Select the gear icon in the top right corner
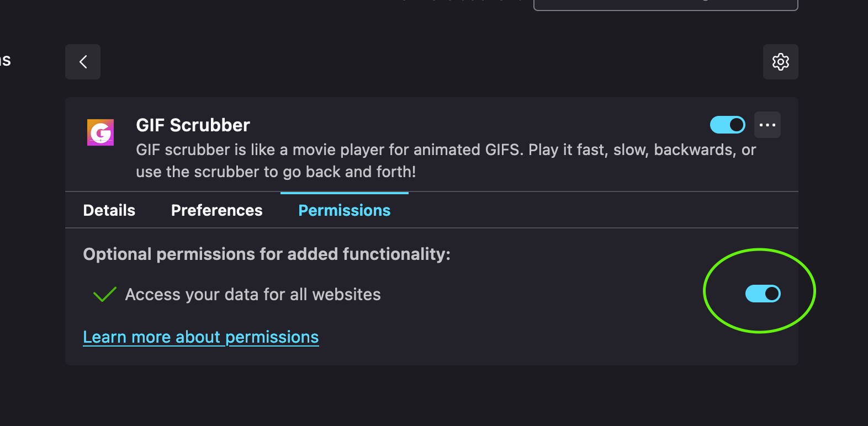This screenshot has width=868, height=426. pyautogui.click(x=780, y=62)
